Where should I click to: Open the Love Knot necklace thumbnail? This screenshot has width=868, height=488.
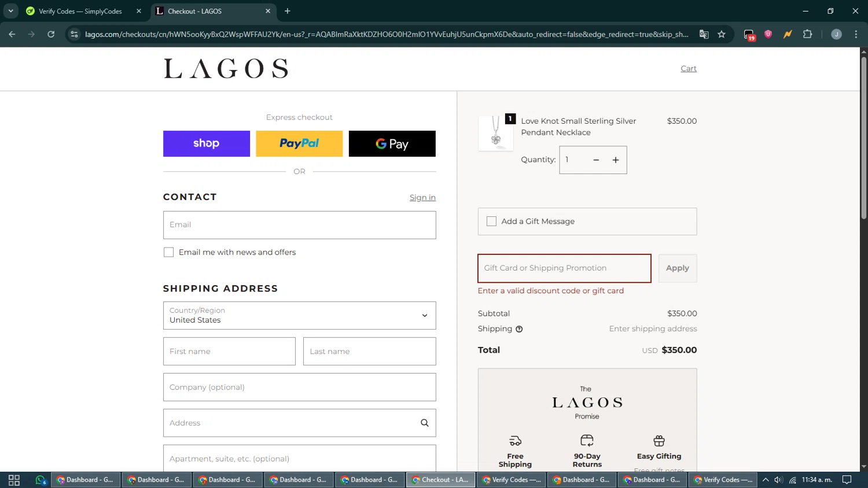(496, 133)
